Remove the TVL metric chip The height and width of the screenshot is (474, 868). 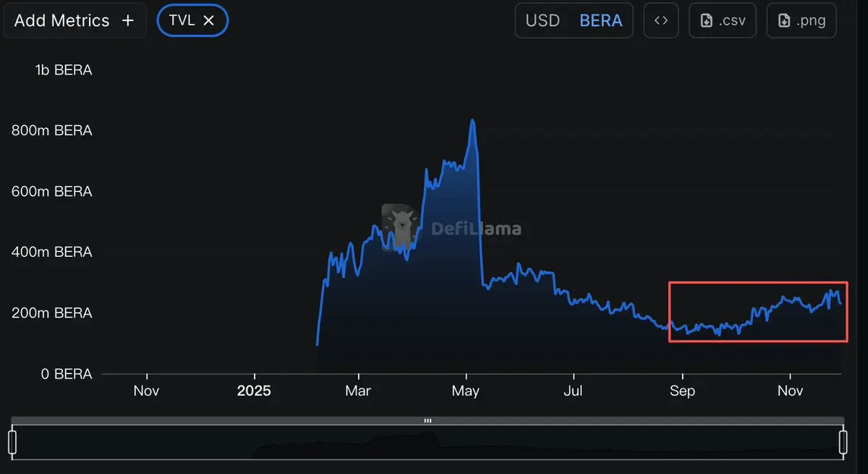click(x=209, y=20)
